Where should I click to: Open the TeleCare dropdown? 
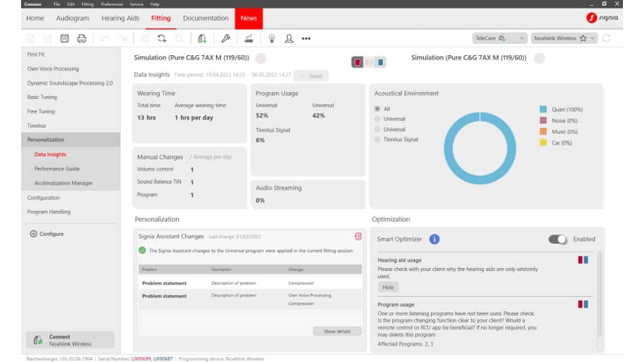click(500, 39)
